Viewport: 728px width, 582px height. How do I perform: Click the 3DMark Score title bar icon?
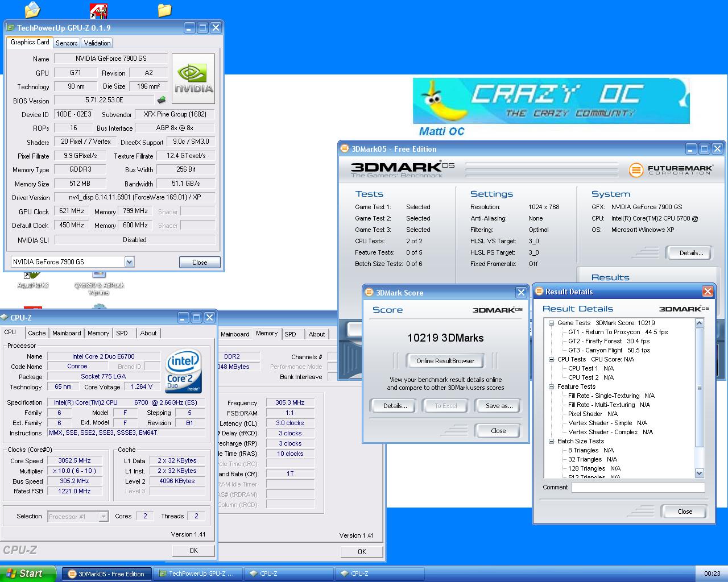click(x=370, y=293)
